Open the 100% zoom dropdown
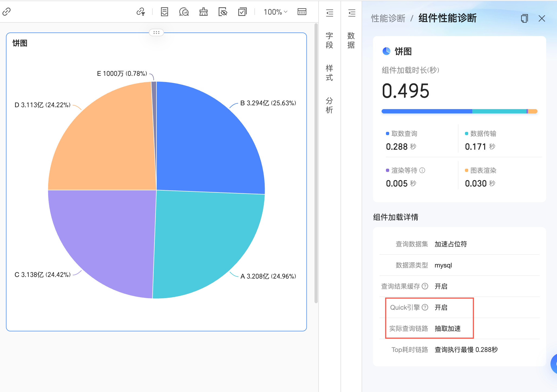The width and height of the screenshot is (557, 392). click(275, 12)
